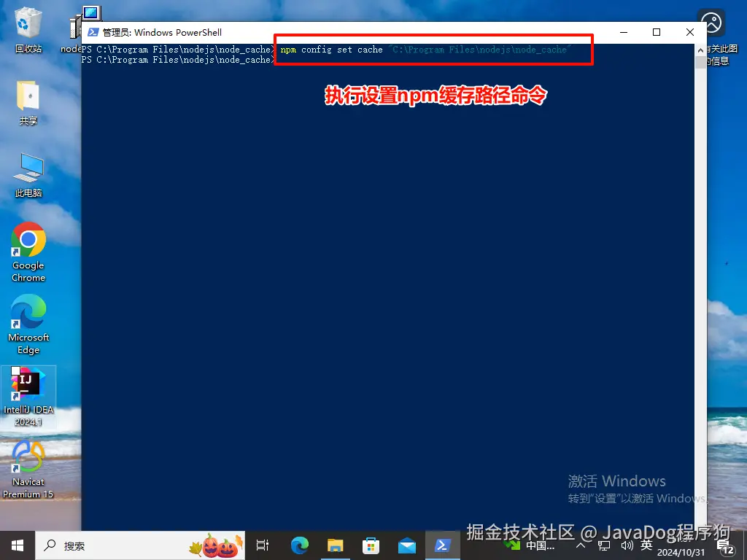Open the 回收站 recycle bin desktop icon
This screenshot has height=560, width=747.
point(28,29)
